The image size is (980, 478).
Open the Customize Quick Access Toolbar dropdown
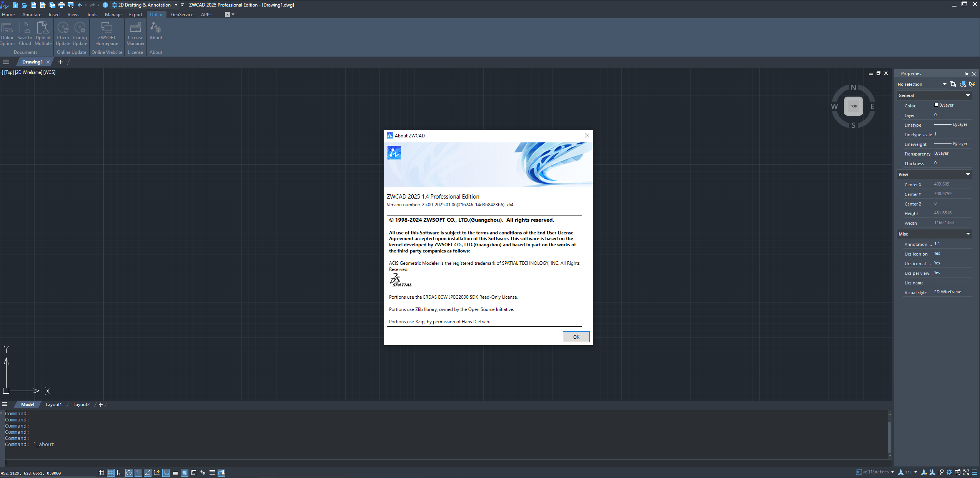tap(182, 5)
